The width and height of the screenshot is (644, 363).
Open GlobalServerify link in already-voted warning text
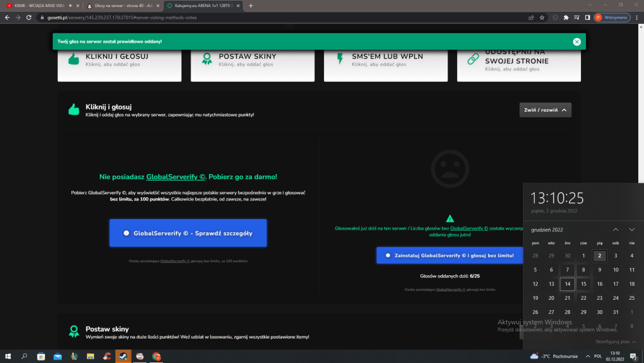point(469,228)
